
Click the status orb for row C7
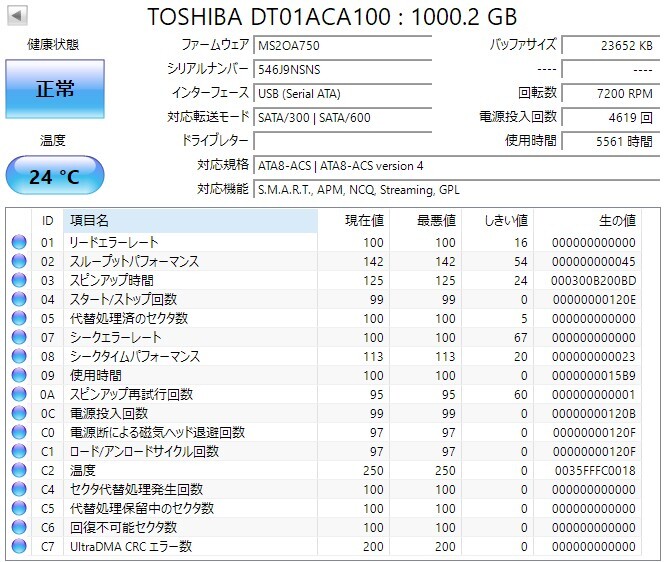click(x=19, y=546)
